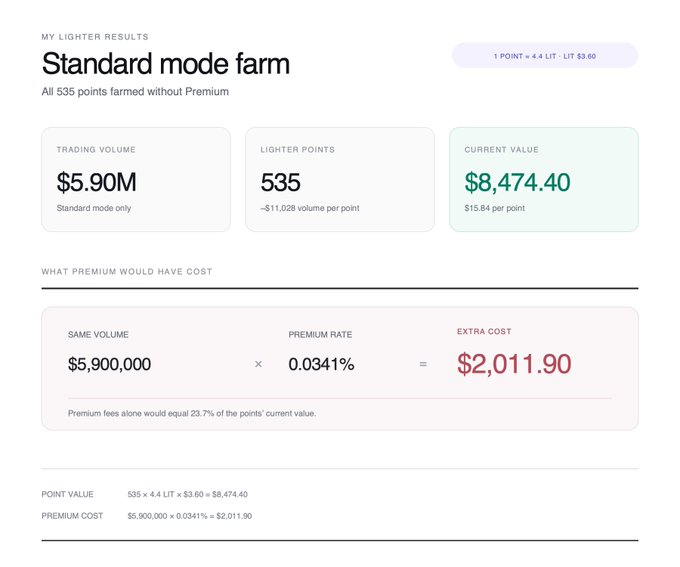Viewport: 680px width, 567px height.
Task: Click the 0.0341% premium rate value
Action: point(321,364)
